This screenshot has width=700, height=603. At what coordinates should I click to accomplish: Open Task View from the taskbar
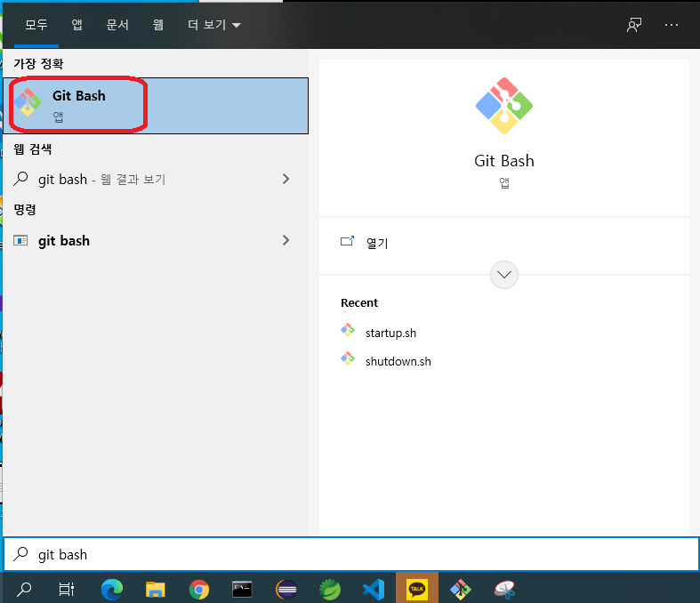coord(67,590)
